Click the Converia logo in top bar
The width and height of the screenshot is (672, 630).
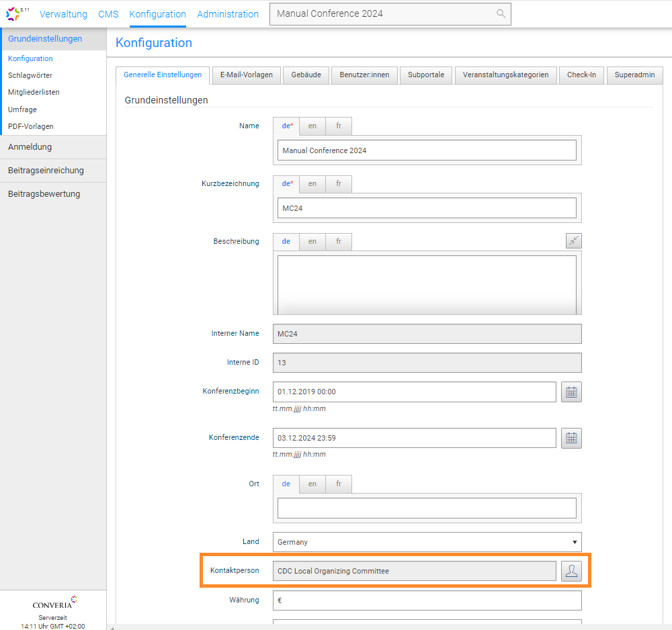(13, 13)
